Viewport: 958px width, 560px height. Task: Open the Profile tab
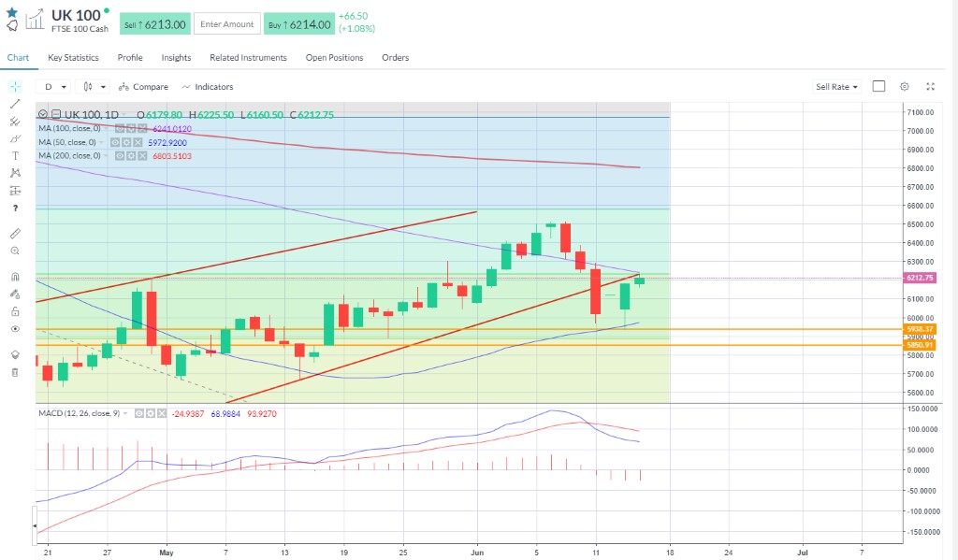130,57
